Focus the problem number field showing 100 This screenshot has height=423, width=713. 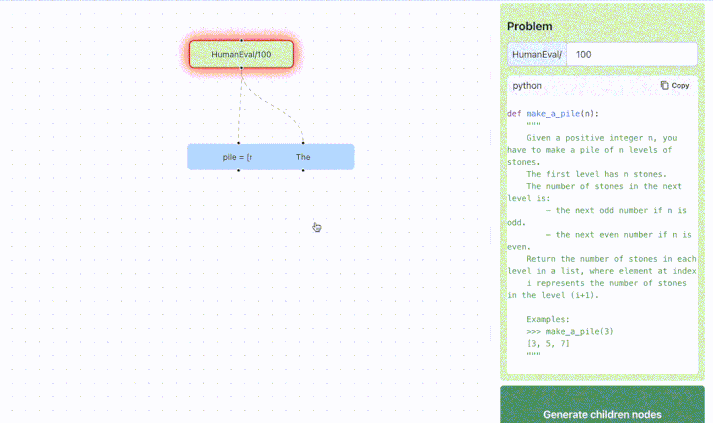click(632, 55)
